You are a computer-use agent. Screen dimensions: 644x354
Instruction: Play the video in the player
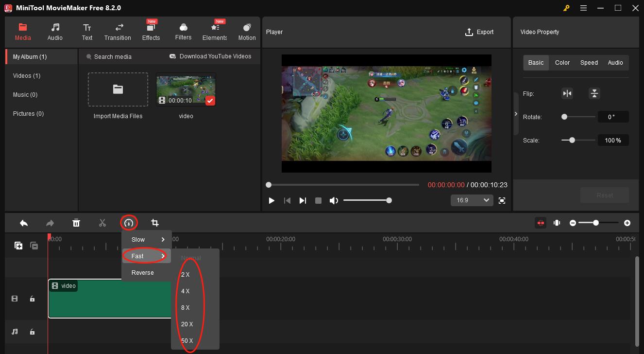(x=271, y=200)
